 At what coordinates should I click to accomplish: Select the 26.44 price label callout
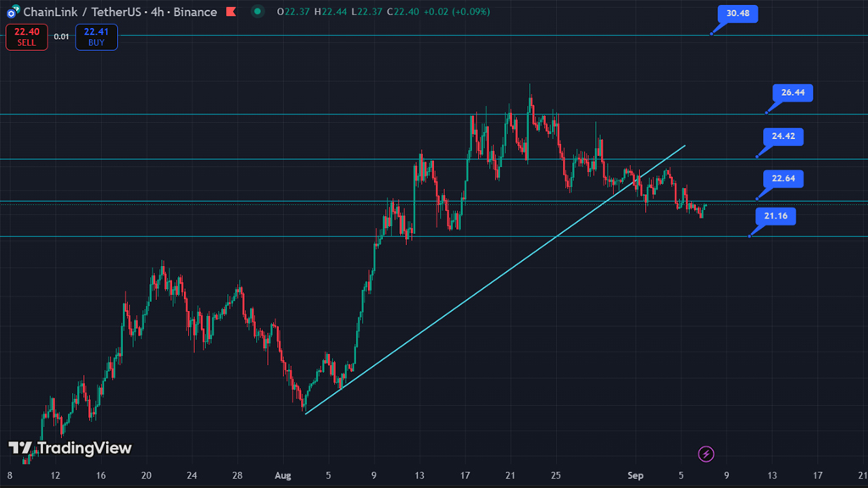point(793,92)
